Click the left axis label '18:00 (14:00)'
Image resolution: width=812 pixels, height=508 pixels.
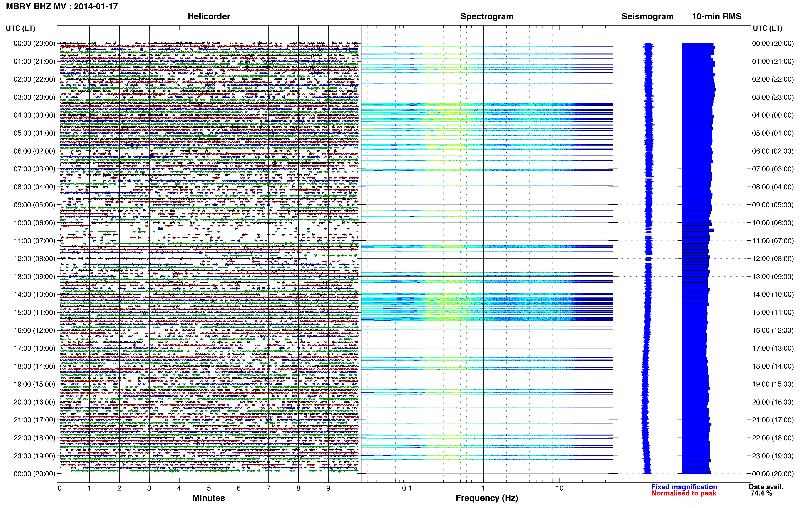tap(34, 366)
